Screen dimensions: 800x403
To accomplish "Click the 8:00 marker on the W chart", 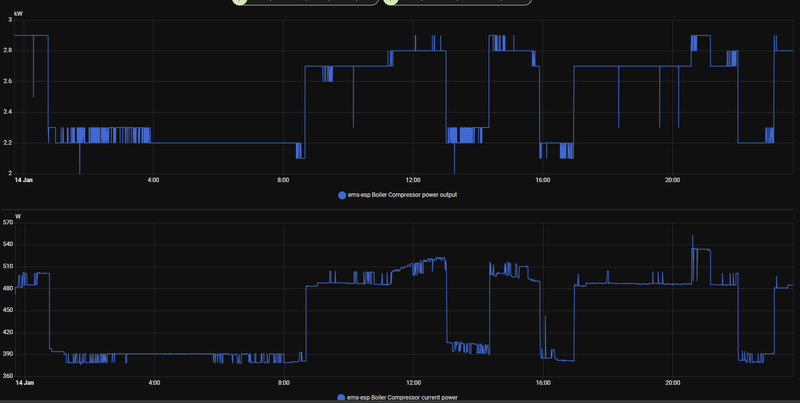I will (284, 383).
